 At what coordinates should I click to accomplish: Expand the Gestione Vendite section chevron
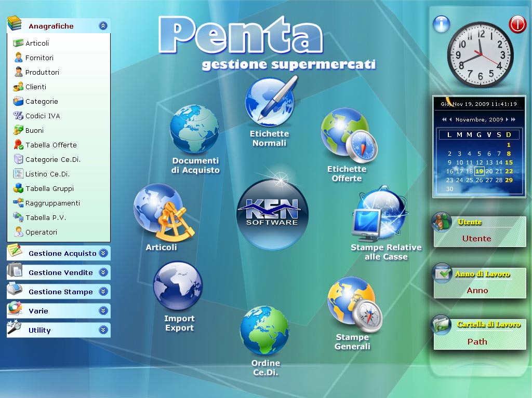103,272
